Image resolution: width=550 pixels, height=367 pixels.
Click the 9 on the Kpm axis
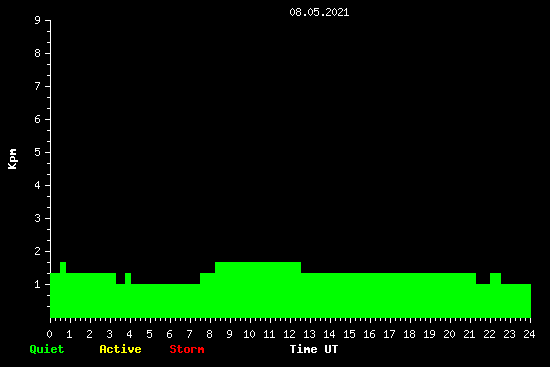[x=38, y=20]
